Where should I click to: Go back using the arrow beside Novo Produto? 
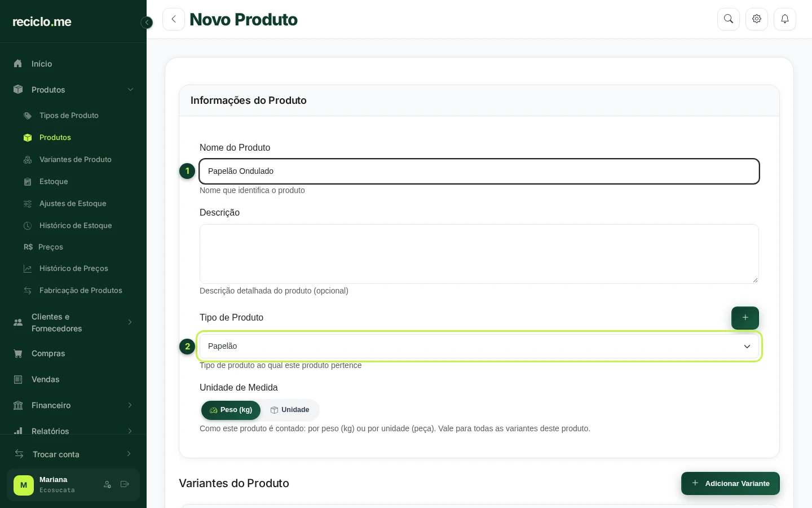[174, 19]
